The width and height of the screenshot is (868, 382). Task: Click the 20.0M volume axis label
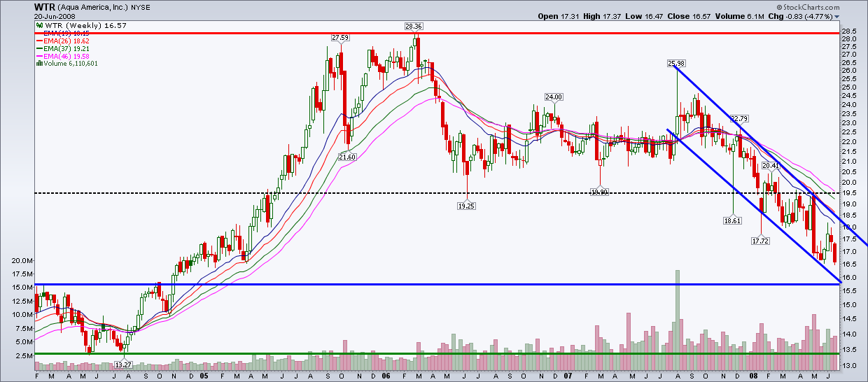coord(21,260)
